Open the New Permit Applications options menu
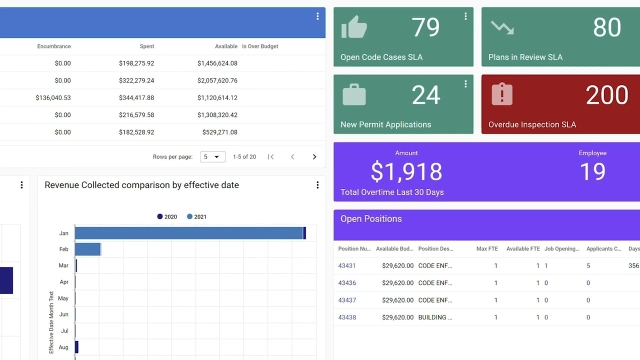Screen dimensions: 640x360 [x=465, y=84]
